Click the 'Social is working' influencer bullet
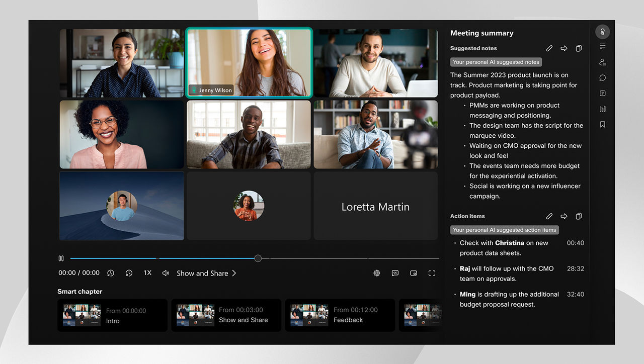 click(x=525, y=191)
